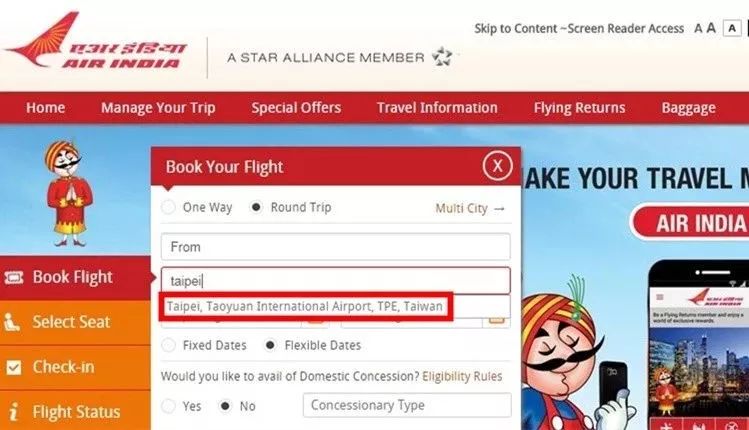
Task: Click the Eligibility Rules link
Action: [x=462, y=376]
